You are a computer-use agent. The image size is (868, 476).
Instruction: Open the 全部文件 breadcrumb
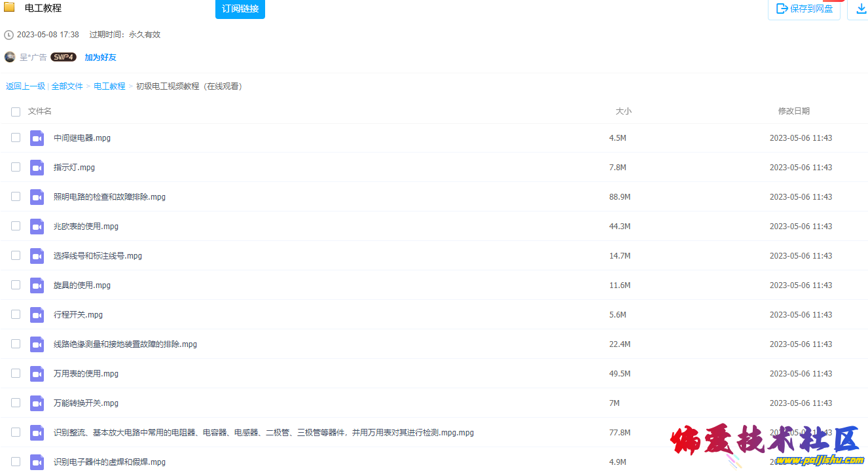click(67, 86)
